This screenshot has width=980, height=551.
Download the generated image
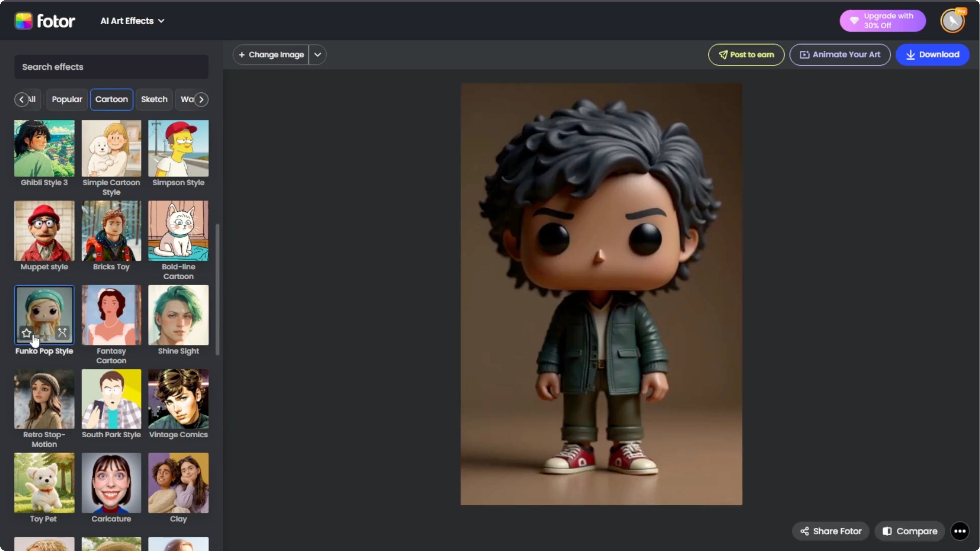click(x=932, y=55)
